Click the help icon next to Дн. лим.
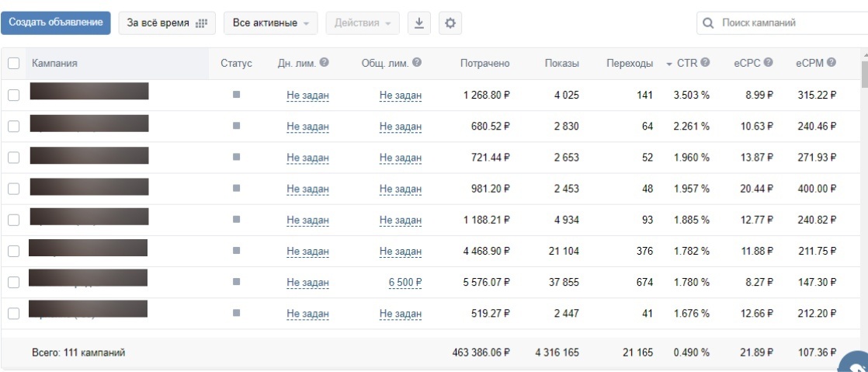Viewport: 868px width, 372px height. click(x=325, y=63)
